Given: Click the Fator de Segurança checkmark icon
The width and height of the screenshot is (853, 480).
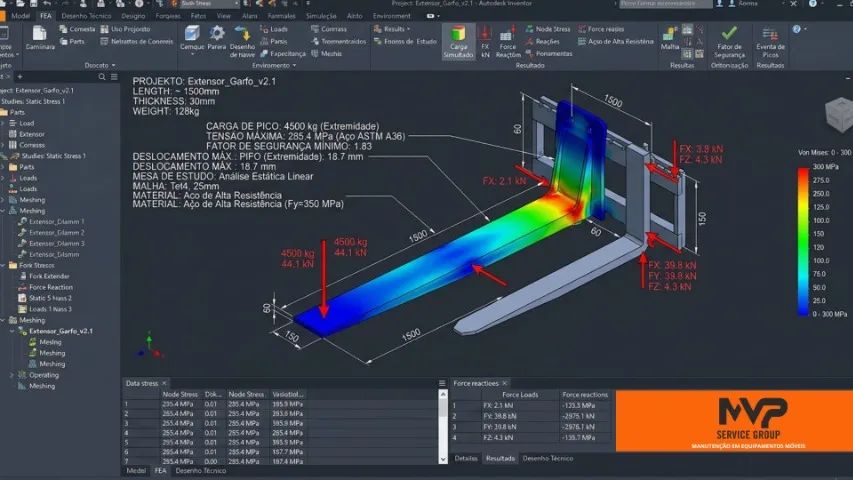Looking at the screenshot, I should point(729,33).
